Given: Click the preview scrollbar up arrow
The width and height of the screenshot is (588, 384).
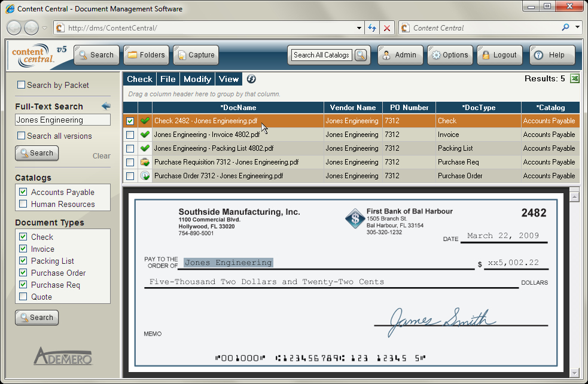Looking at the screenshot, I should tap(574, 197).
